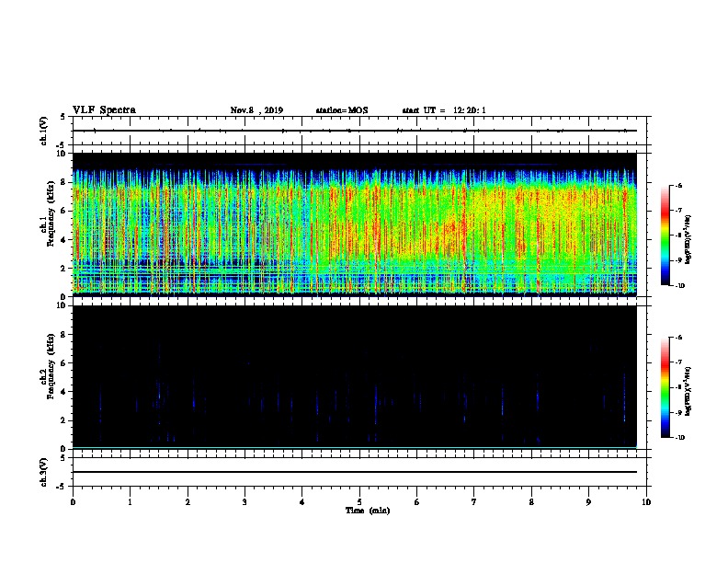Click the "8" kHz tick on ch.1 frequency axis
The image size is (728, 563).
(x=64, y=182)
